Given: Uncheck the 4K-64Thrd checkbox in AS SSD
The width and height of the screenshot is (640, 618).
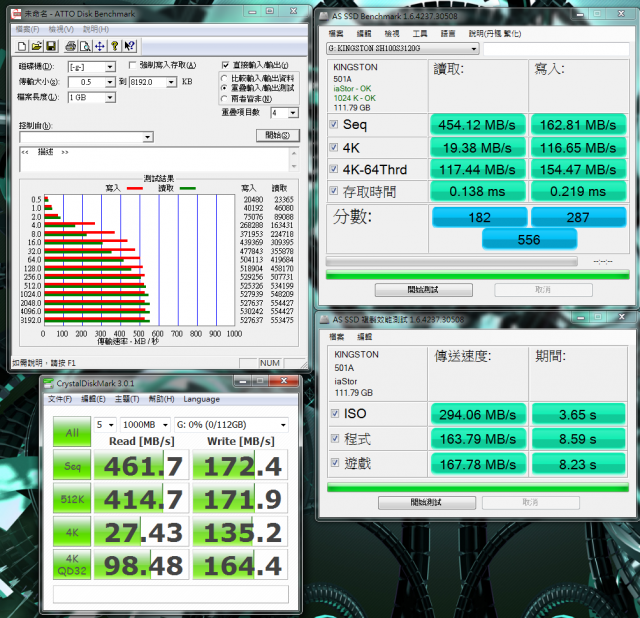Looking at the screenshot, I should tap(334, 169).
